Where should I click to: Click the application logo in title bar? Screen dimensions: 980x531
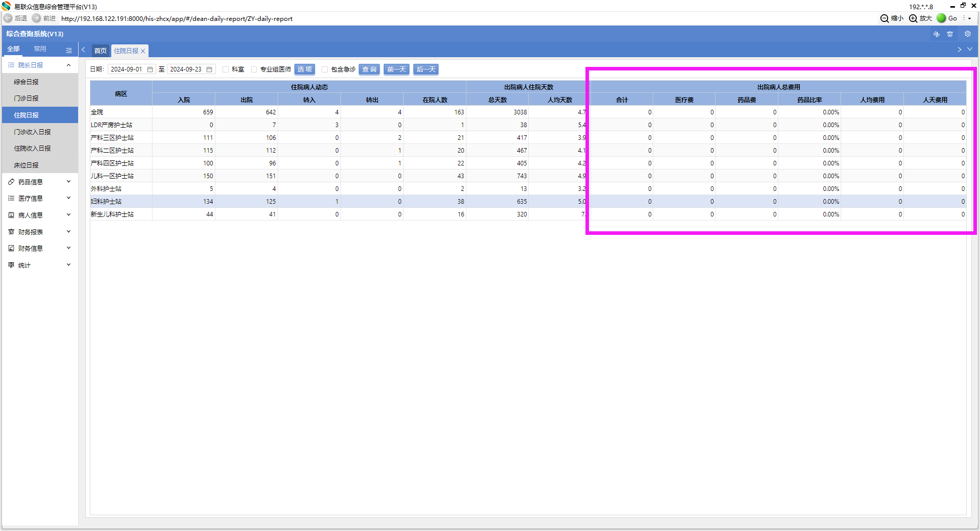coord(6,6)
